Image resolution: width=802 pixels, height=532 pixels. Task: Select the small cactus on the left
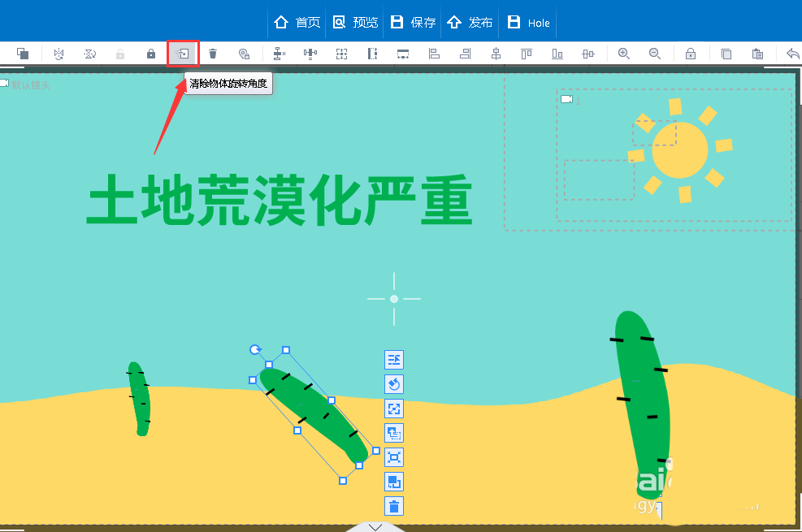point(139,399)
